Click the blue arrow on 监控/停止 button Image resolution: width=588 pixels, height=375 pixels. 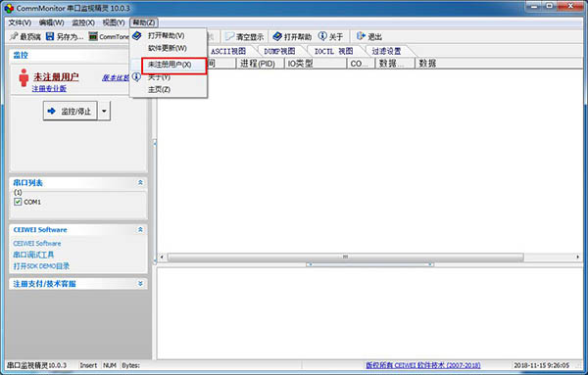click(x=52, y=111)
